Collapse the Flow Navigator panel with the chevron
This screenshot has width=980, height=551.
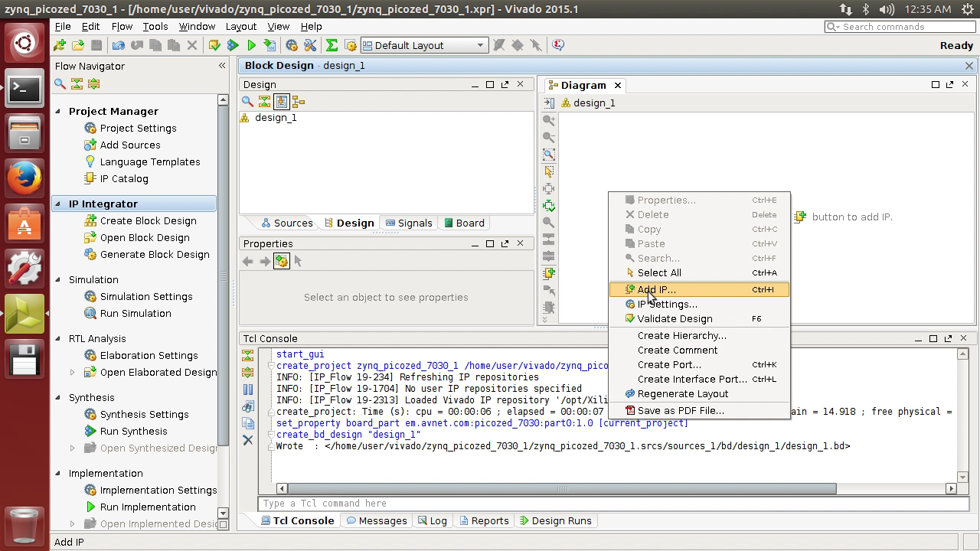click(222, 66)
